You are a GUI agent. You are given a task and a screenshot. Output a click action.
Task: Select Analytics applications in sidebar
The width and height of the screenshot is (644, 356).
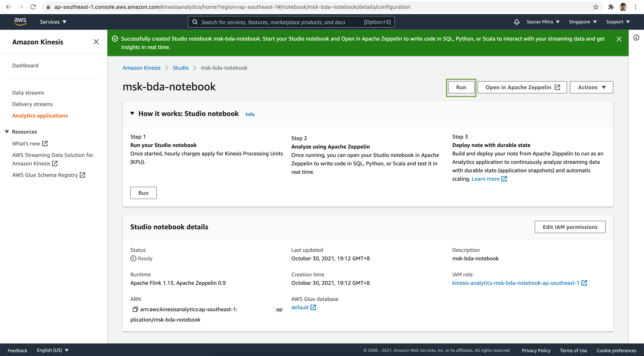(40, 116)
